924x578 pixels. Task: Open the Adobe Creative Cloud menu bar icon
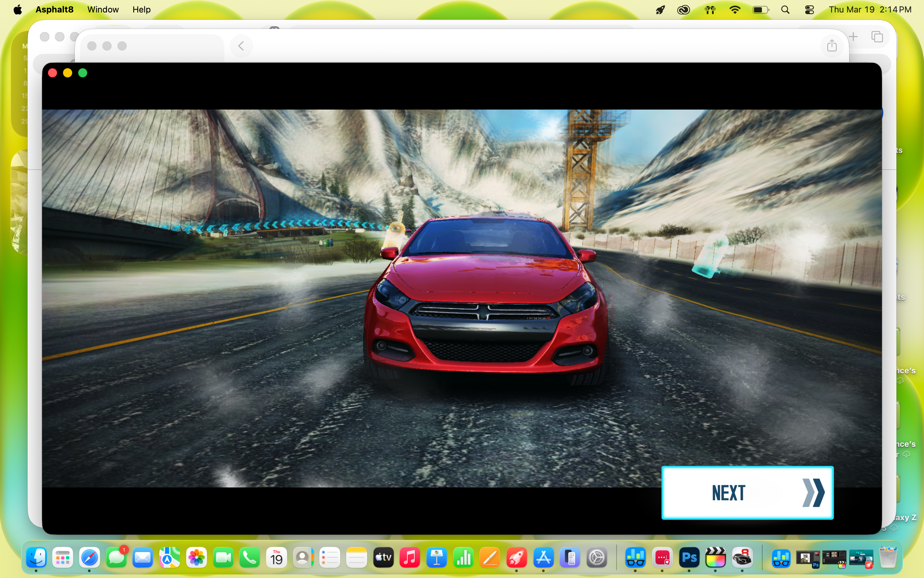(683, 10)
